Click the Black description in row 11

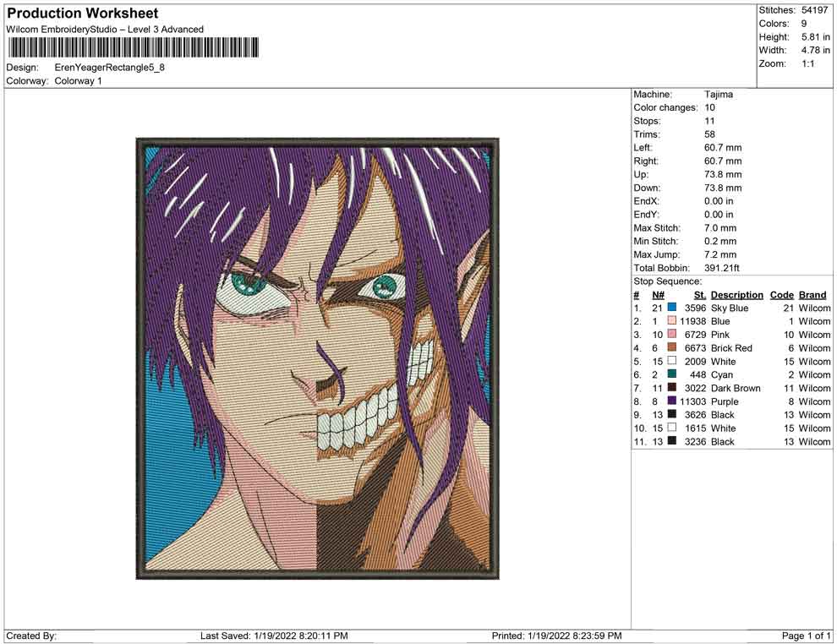point(722,441)
